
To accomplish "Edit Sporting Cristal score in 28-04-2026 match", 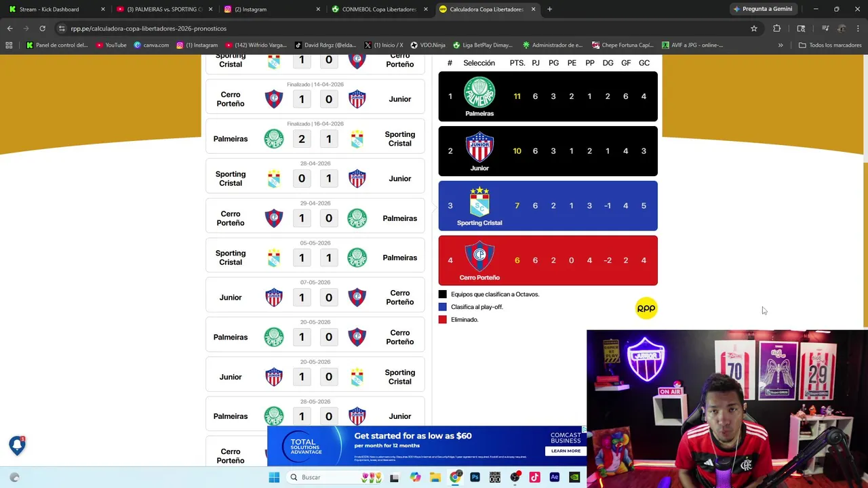I will pos(302,178).
